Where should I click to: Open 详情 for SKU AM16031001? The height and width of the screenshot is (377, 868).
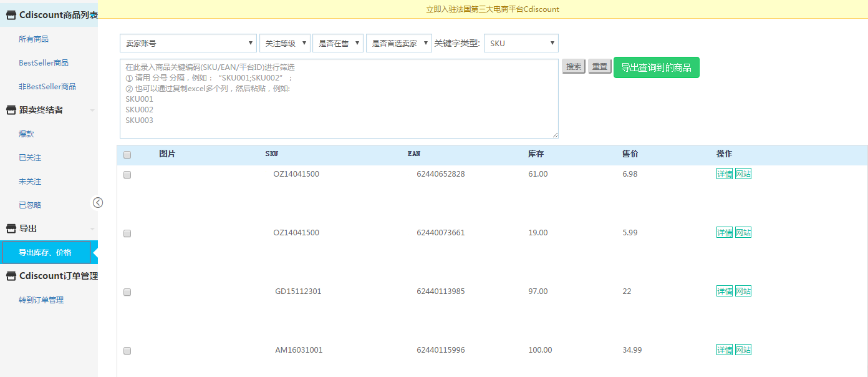click(x=725, y=350)
